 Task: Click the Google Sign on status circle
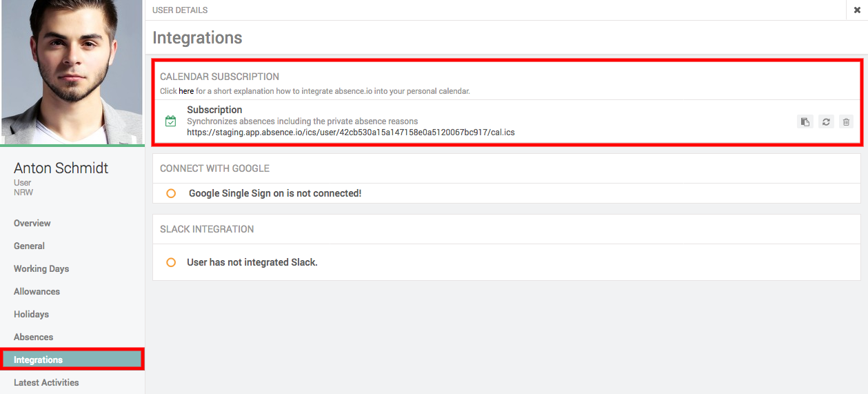coord(171,194)
